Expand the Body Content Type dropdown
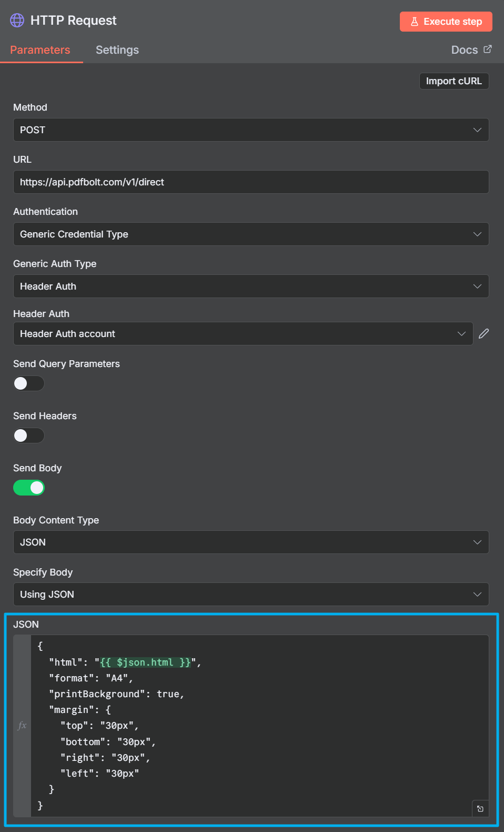Screen dimensions: 504x832 point(251,542)
